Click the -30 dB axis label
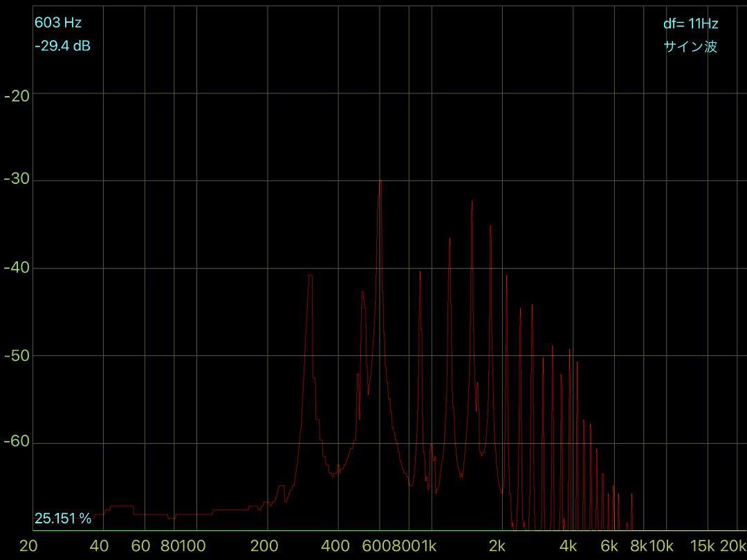Viewport: 747px width, 560px height. [17, 179]
